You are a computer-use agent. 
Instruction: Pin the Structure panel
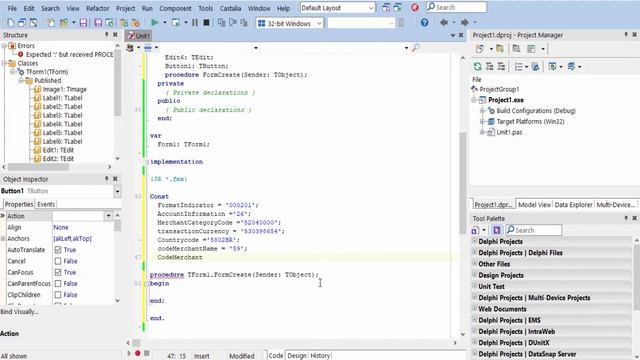point(107,35)
